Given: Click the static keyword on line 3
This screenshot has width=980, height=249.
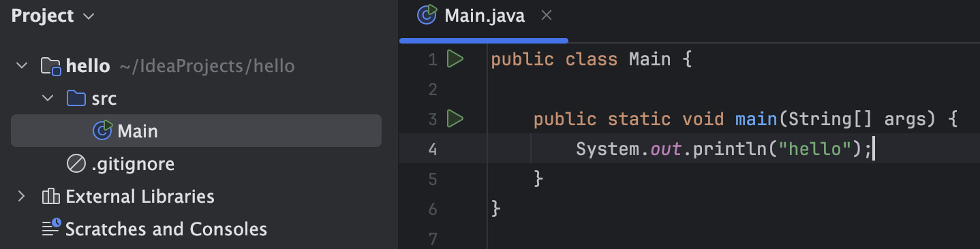Looking at the screenshot, I should coord(639,119).
